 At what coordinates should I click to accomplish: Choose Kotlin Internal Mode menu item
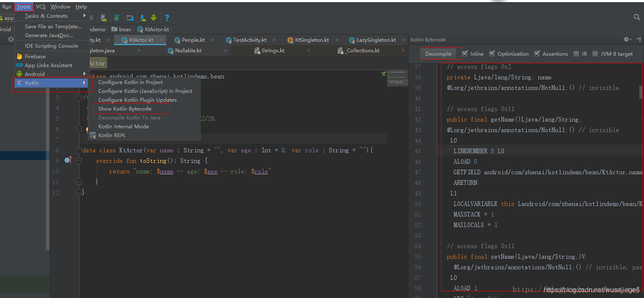[144, 126]
